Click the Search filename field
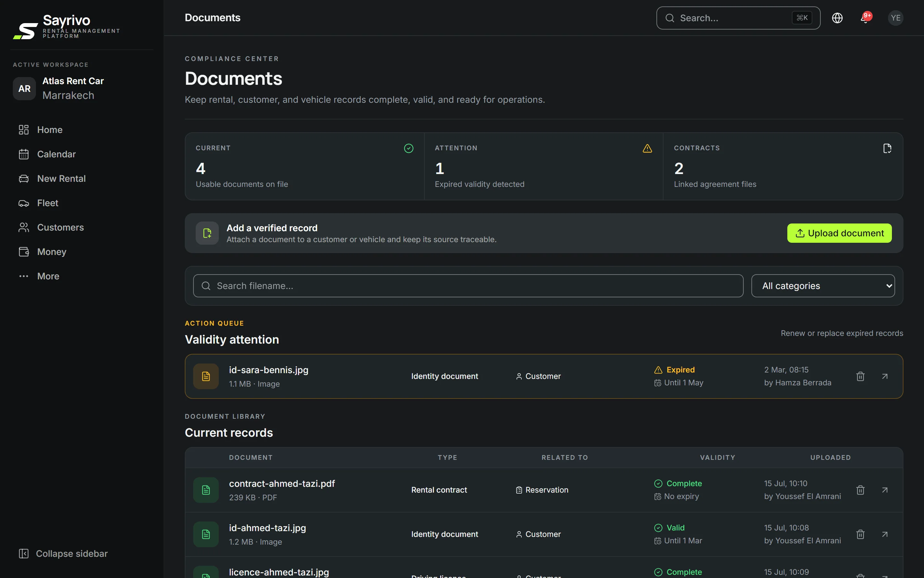This screenshot has height=578, width=924. [468, 285]
